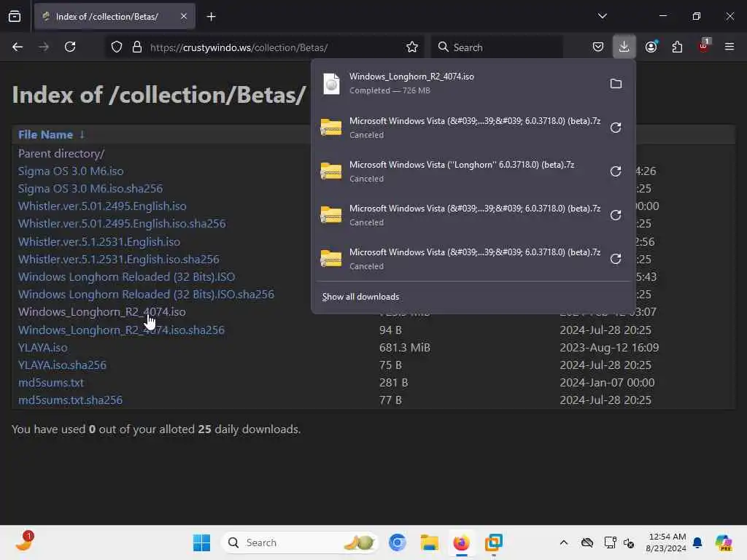Screen dimensions: 747x560
Task: Open a new tab with plus button
Action: tap(211, 17)
